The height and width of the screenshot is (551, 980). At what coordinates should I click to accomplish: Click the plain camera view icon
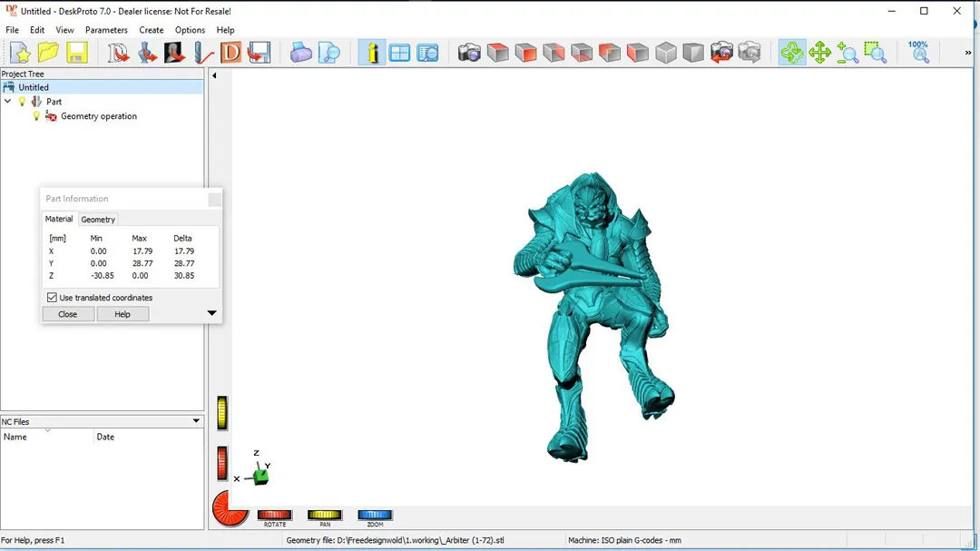[469, 53]
